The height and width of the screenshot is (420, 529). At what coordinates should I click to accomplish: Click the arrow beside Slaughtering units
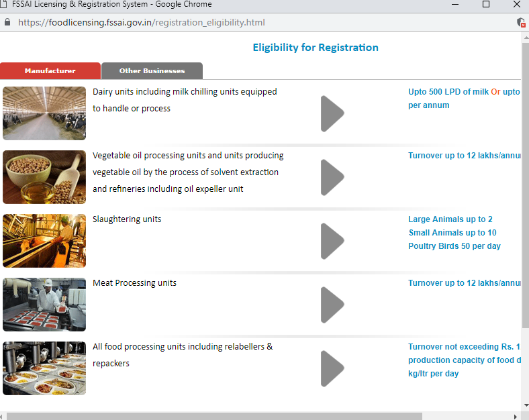[332, 241]
